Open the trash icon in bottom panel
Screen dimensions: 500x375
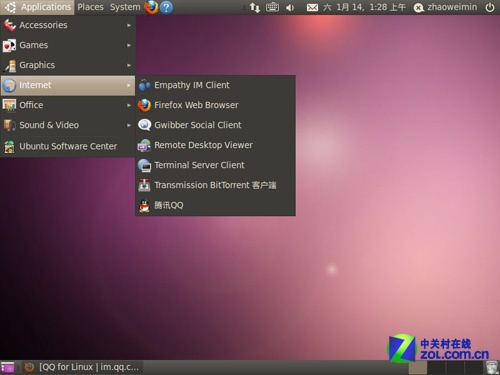(x=492, y=367)
